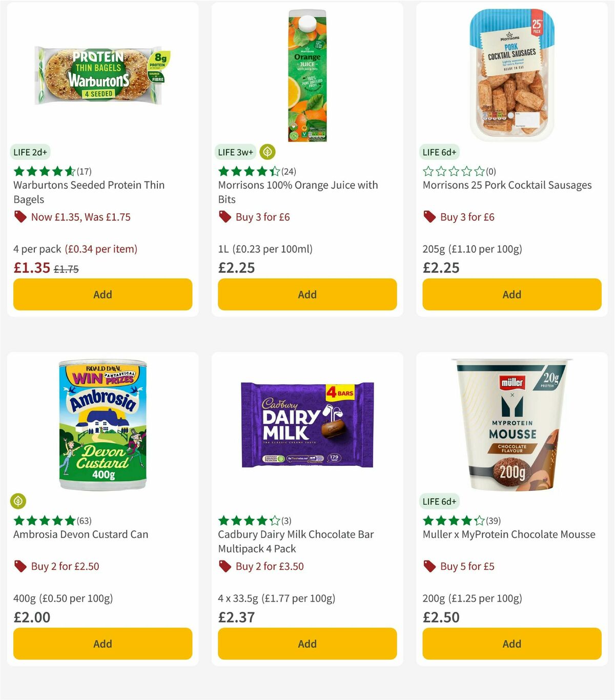This screenshot has height=700, width=615.
Task: Click the red offer tag icon on Warburtons bagels
Action: [x=20, y=217]
